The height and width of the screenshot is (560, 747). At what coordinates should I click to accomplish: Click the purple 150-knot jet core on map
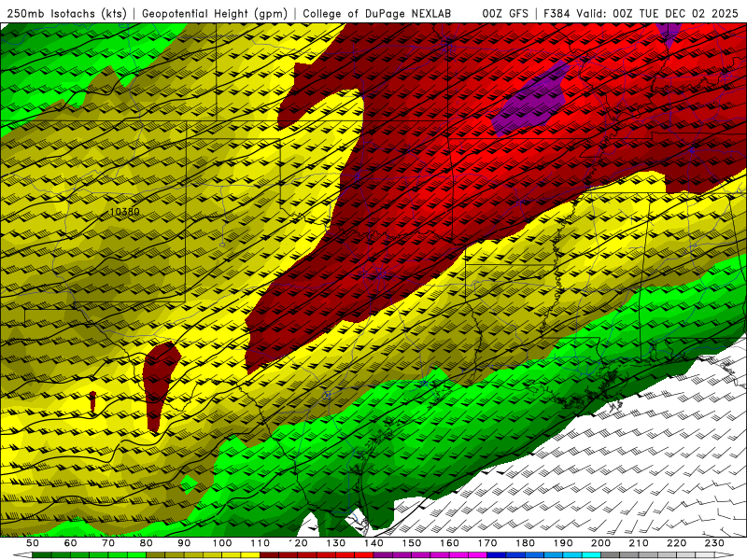[x=531, y=100]
